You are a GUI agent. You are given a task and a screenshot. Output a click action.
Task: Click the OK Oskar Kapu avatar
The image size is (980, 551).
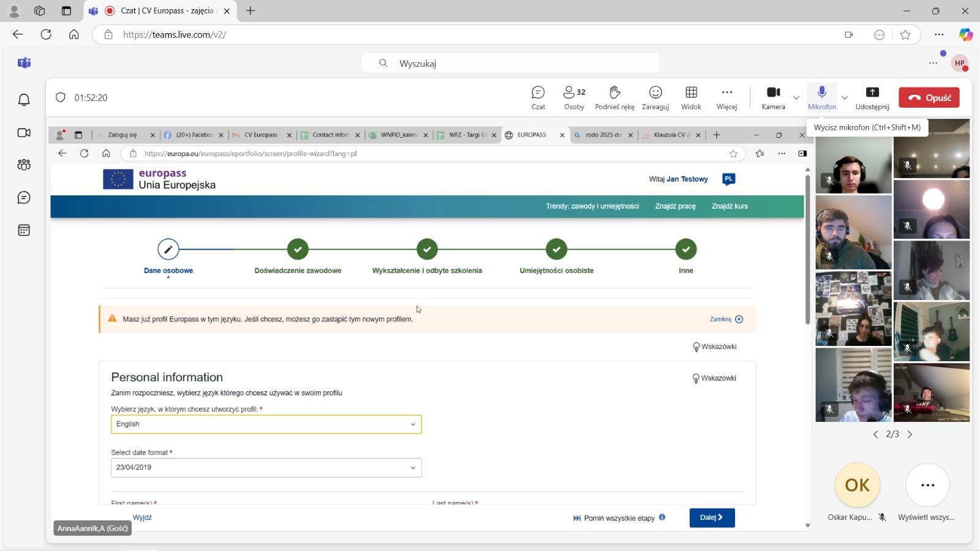(857, 485)
